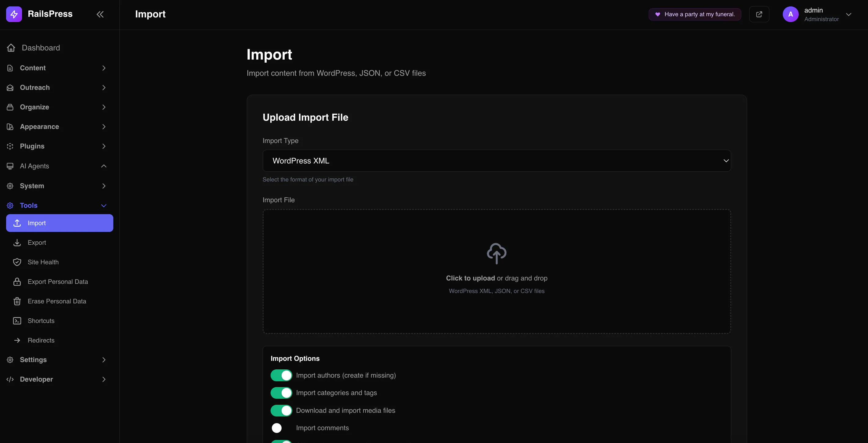This screenshot has width=868, height=443.
Task: Open Erase Personal Data page
Action: (60, 302)
